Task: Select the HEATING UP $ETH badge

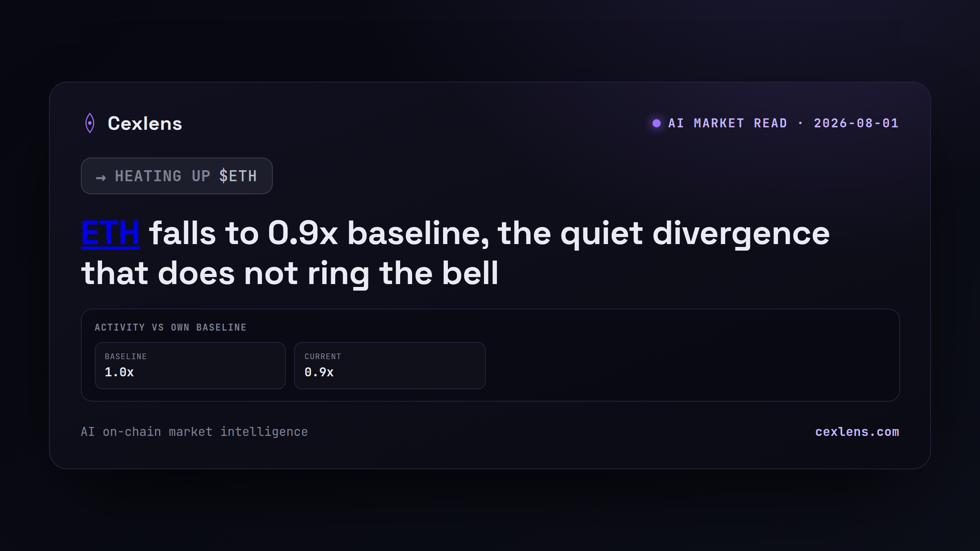Action: coord(177,176)
